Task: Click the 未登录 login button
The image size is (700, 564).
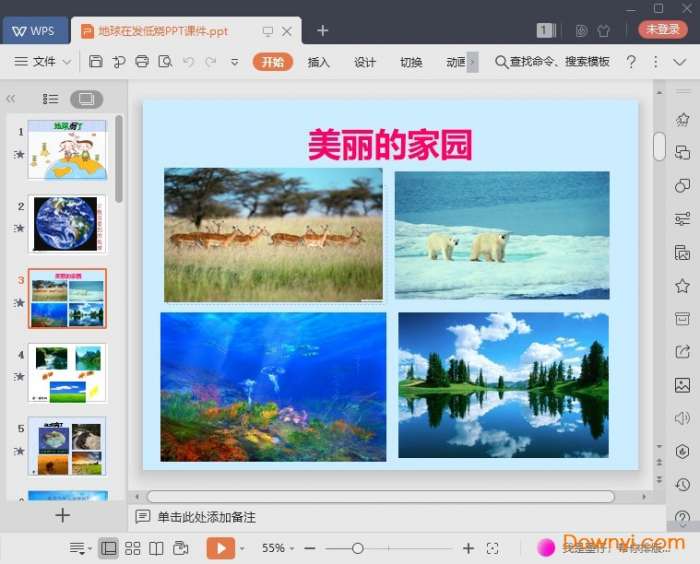Action: click(x=663, y=30)
